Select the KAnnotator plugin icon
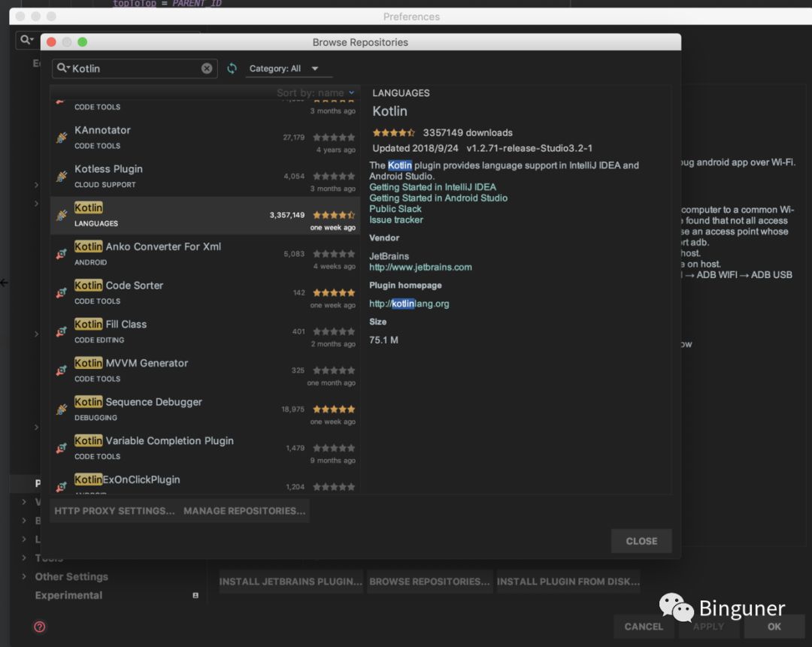The image size is (812, 647). pos(62,138)
